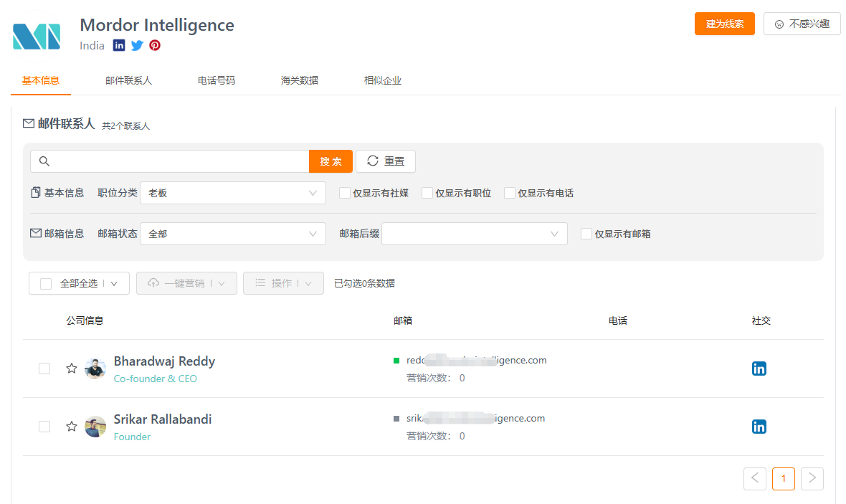This screenshot has width=846, height=504.
Task: Open the 职位分类 dropdown showing 老板
Action: click(233, 193)
